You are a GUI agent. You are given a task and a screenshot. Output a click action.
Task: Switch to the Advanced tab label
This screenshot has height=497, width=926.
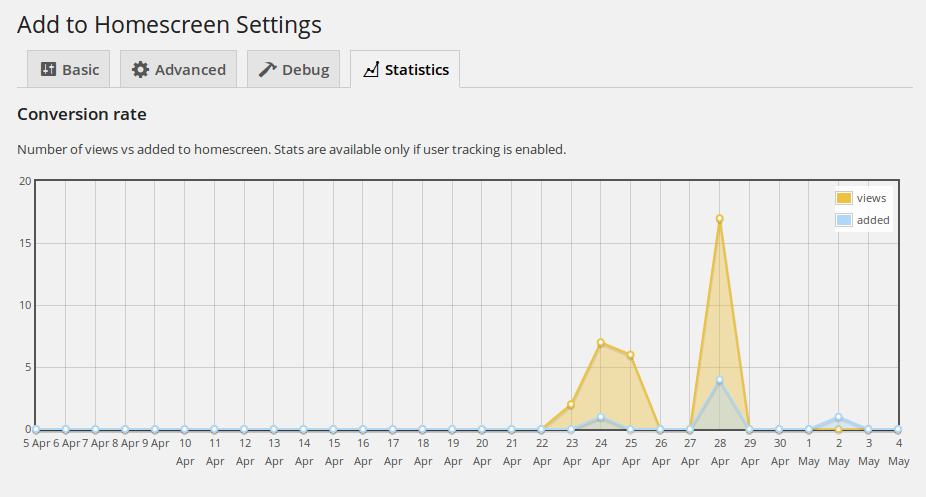pyautogui.click(x=190, y=70)
